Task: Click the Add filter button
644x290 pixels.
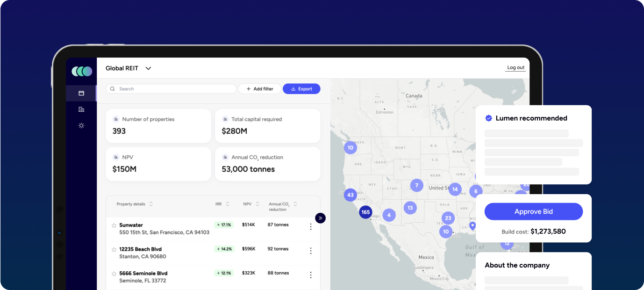Action: point(260,89)
